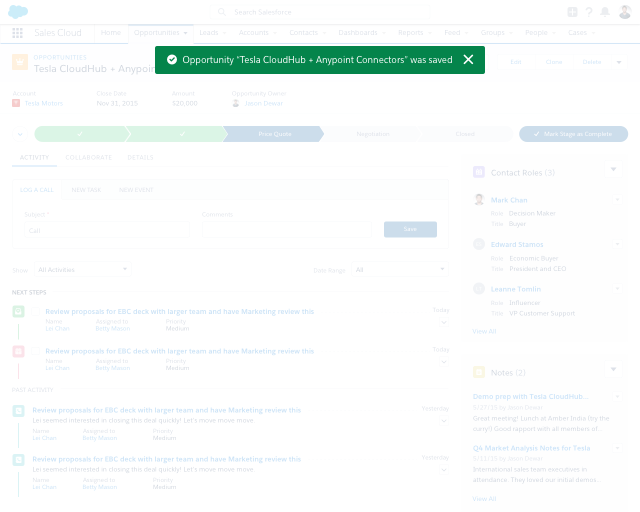
Task: Open the notifications bell
Action: 604,12
